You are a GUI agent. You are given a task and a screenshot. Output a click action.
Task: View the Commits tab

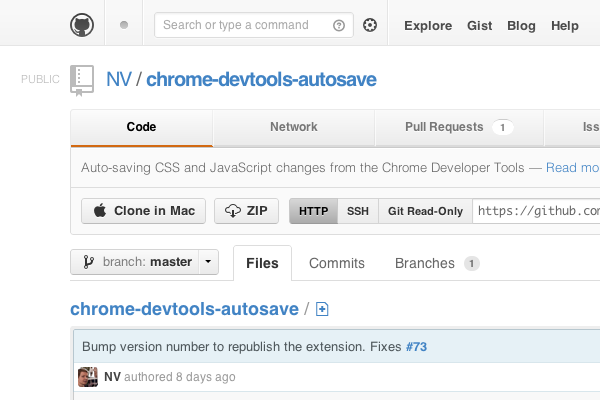click(x=337, y=263)
